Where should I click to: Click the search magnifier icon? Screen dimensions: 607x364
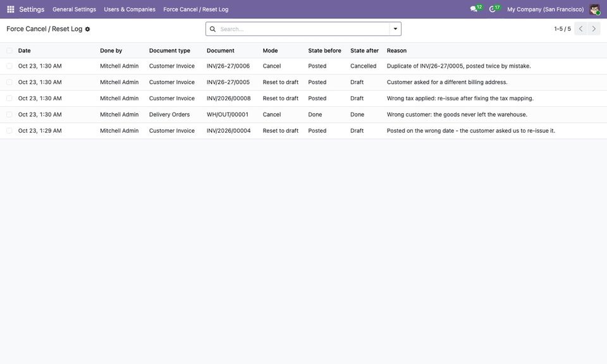tap(212, 29)
